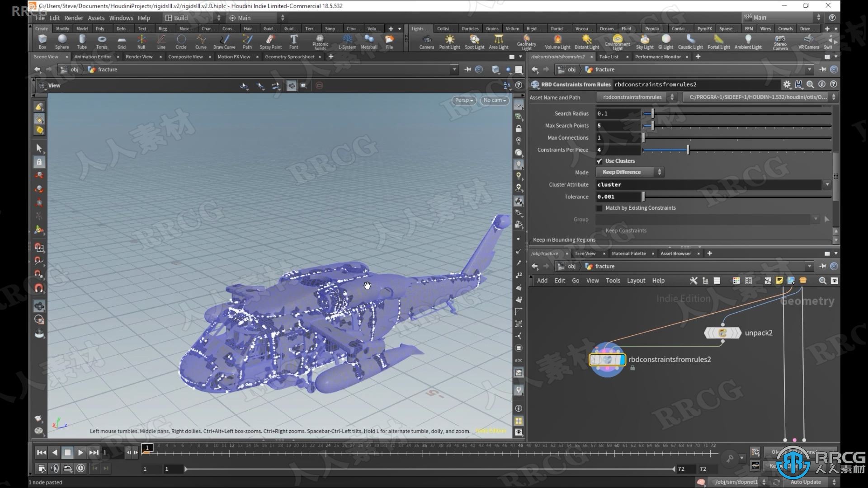
Task: Expand the Asset Name and Path dropdown
Action: 672,97
